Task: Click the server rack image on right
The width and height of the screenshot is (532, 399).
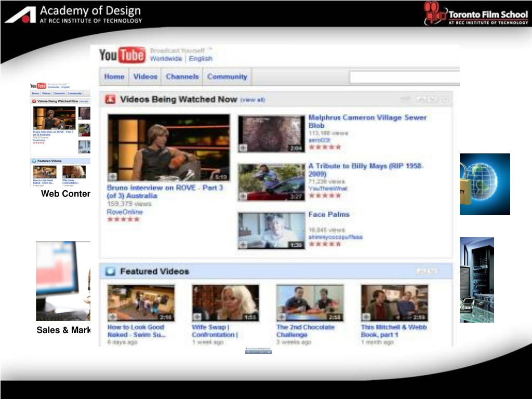Action: (x=477, y=280)
